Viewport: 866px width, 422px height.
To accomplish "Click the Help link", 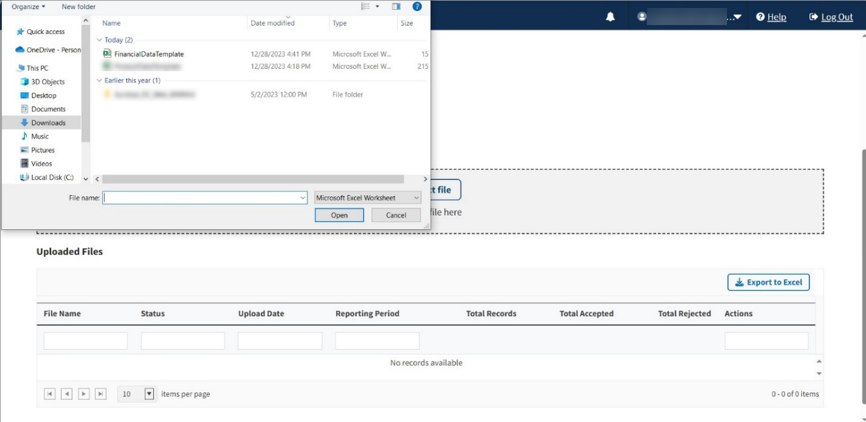I will pos(771,17).
